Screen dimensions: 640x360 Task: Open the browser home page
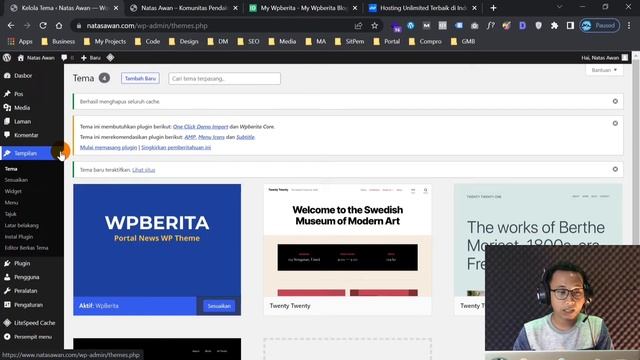pyautogui.click(x=59, y=26)
